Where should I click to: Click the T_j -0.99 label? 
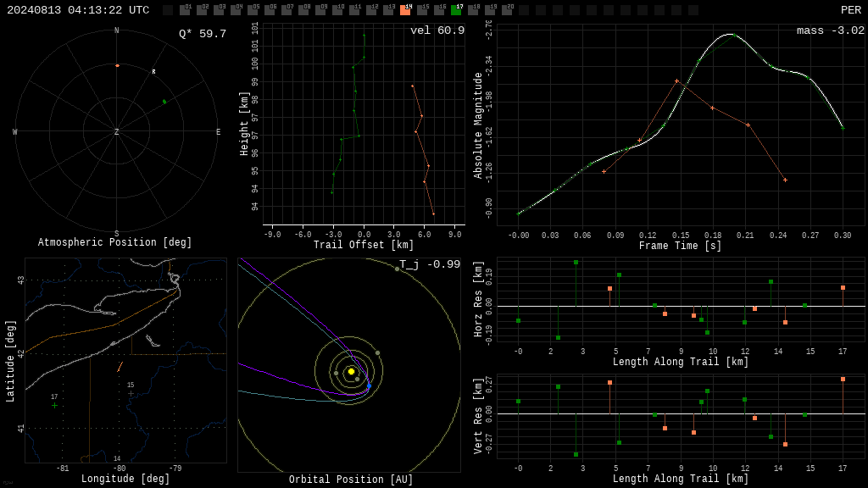pyautogui.click(x=430, y=264)
